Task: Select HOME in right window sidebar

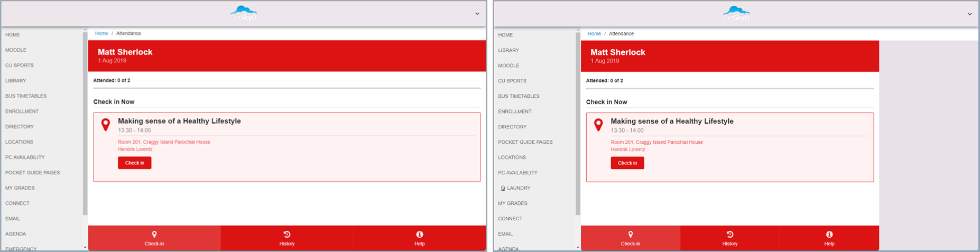Action: 505,35
